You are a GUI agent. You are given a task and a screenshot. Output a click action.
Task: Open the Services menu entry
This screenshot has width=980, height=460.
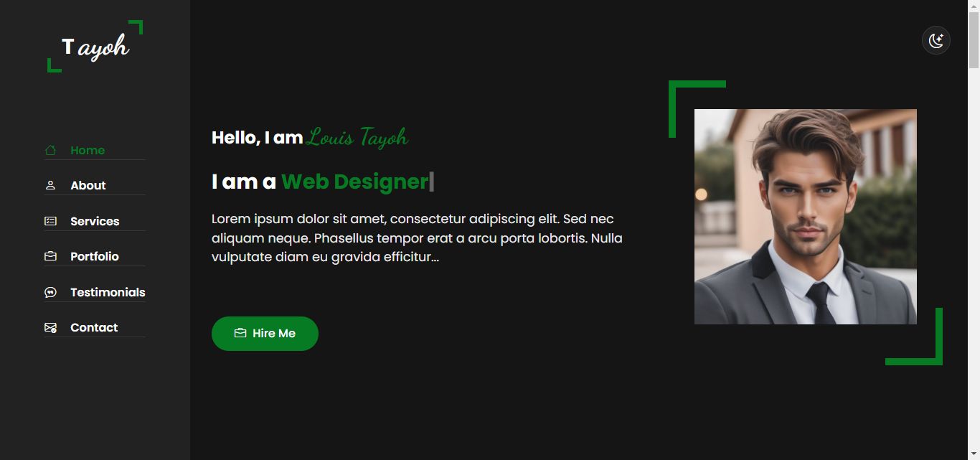coord(95,221)
